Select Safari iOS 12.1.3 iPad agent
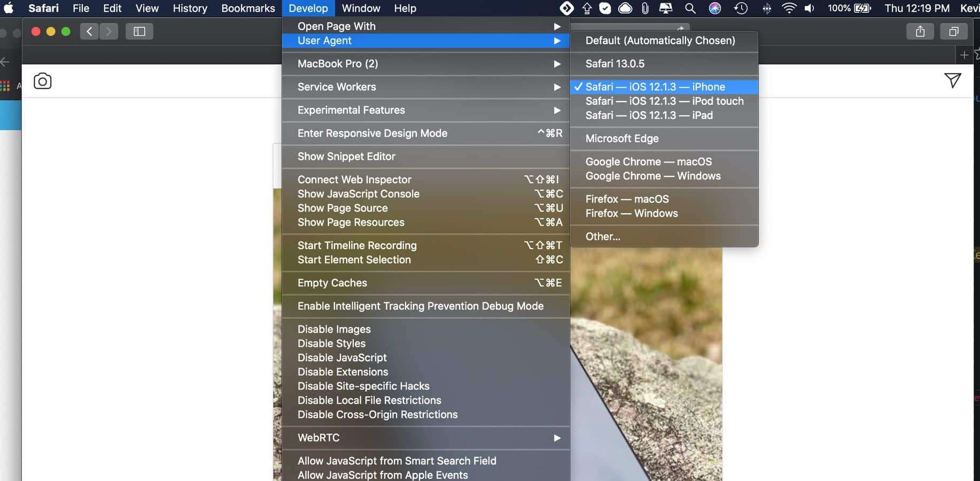This screenshot has width=980, height=481. [x=664, y=115]
